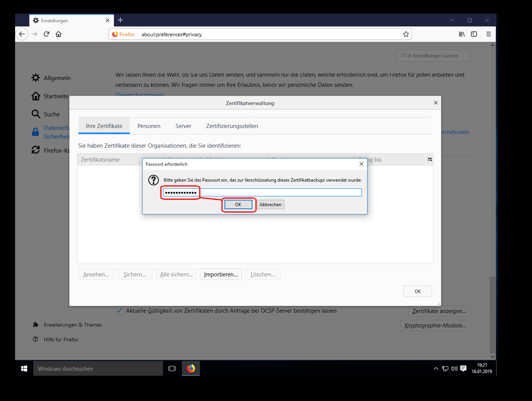This screenshot has width=532, height=401.
Task: Open column picker in certificate table header
Action: (430, 160)
